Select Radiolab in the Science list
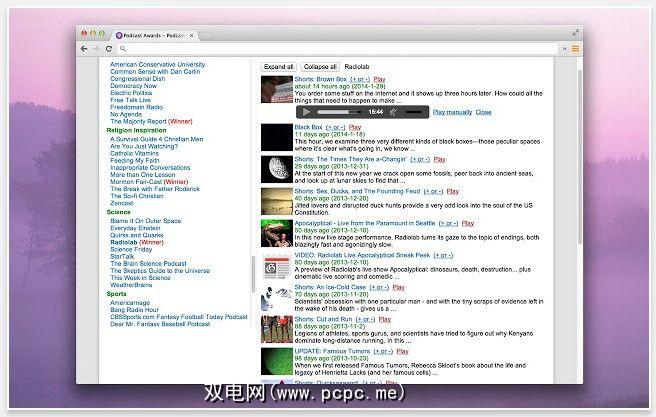The width and height of the screenshot is (656, 417). [123, 242]
